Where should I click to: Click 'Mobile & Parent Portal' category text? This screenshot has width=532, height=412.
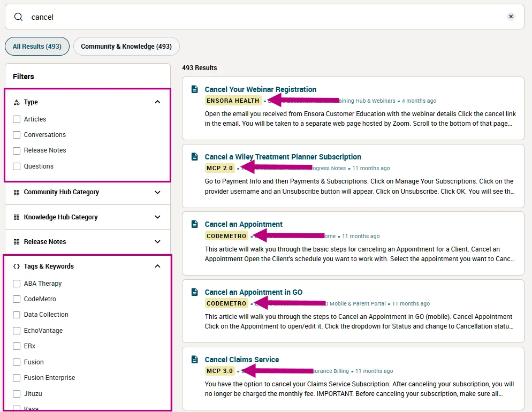click(358, 303)
